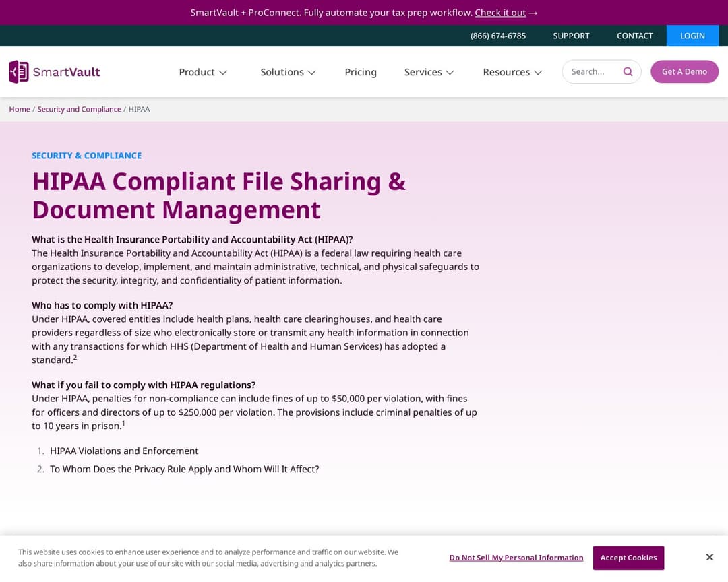
Task: Click the SECURITY & COMPLIANCE label
Action: pos(86,156)
